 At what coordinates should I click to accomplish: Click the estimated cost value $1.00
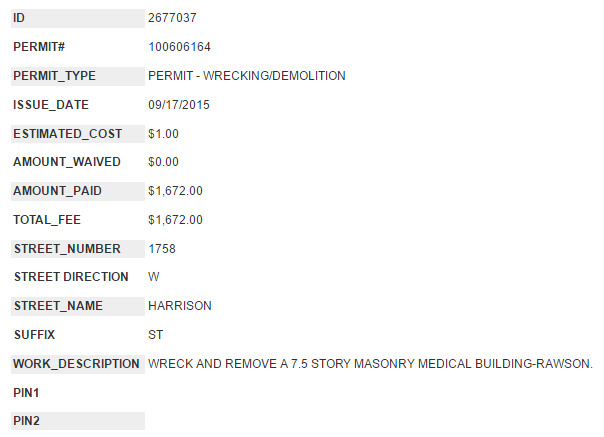[163, 134]
